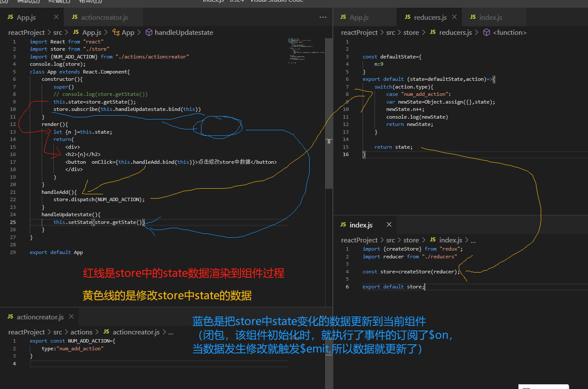Open <function> breadcrumb symbol list

click(x=510, y=32)
